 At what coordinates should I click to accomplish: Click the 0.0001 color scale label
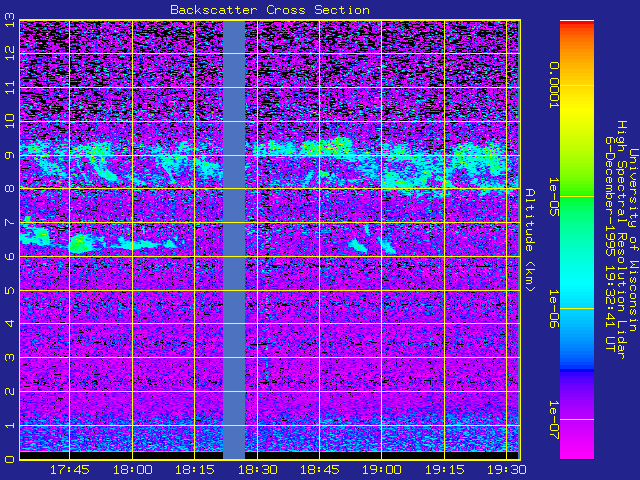(x=553, y=85)
